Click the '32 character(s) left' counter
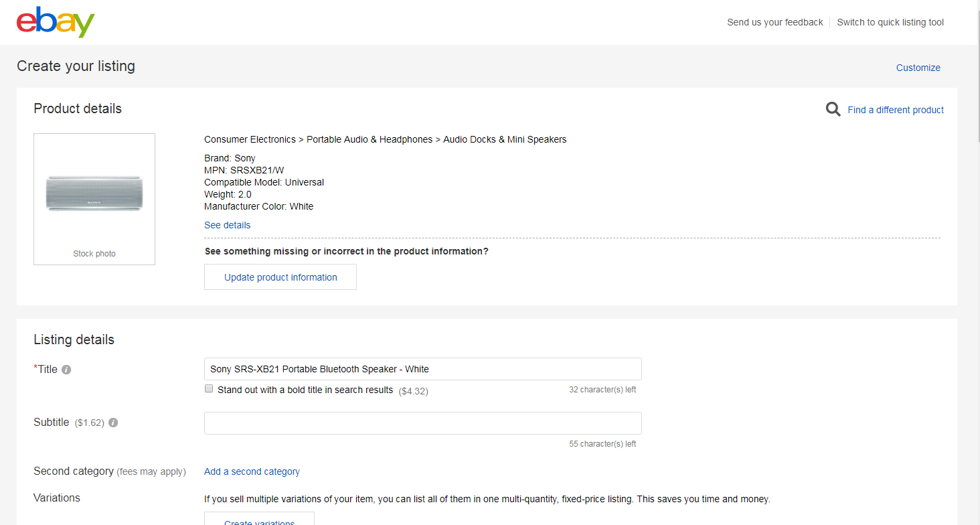980x525 pixels. (602, 390)
